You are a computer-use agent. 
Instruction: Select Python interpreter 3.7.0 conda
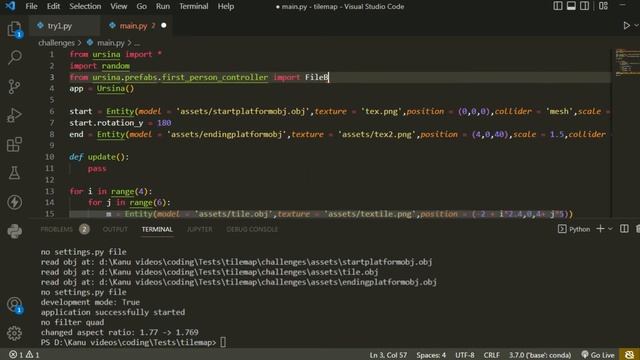540,355
